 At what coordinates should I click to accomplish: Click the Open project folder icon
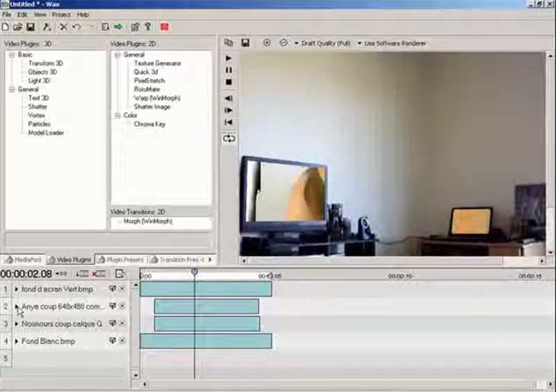point(17,27)
